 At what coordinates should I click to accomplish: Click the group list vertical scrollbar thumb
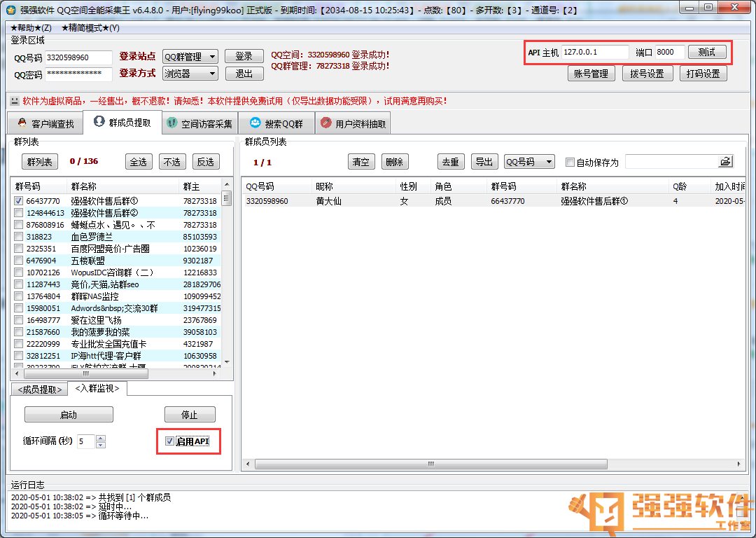pos(226,198)
